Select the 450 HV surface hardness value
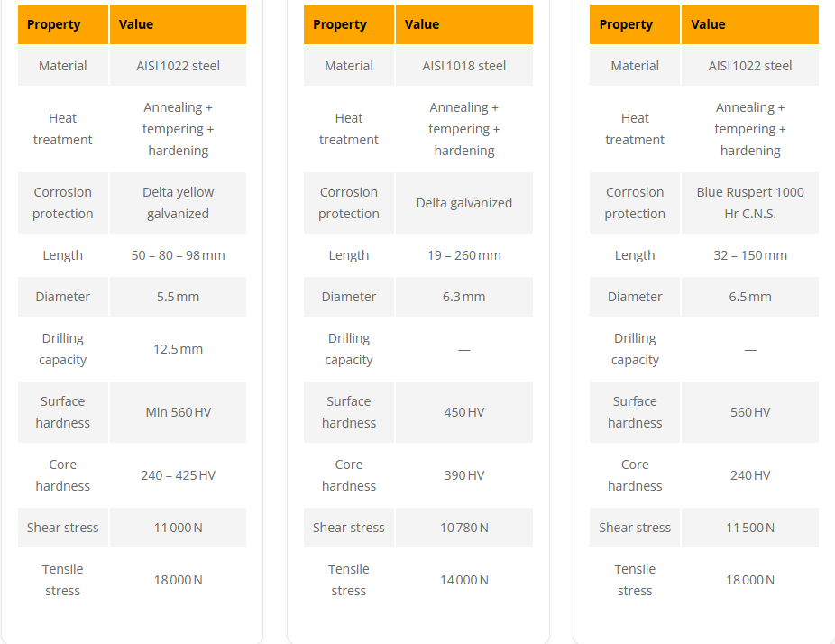Image resolution: width=835 pixels, height=644 pixels. click(x=463, y=412)
